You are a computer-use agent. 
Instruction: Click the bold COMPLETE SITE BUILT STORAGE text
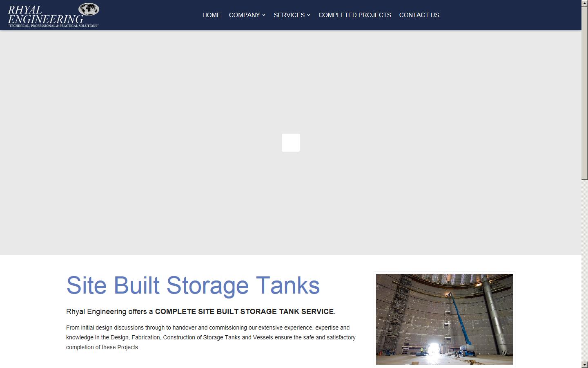pyautogui.click(x=244, y=312)
